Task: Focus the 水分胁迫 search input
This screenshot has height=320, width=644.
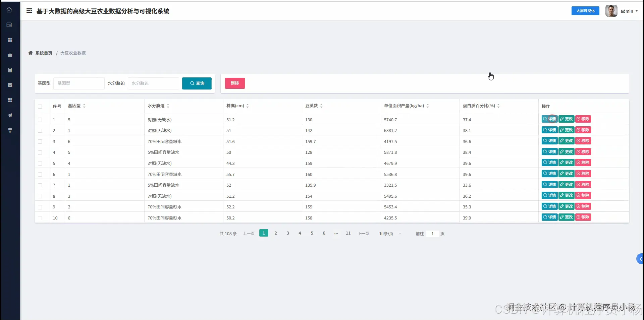Action: (x=153, y=83)
